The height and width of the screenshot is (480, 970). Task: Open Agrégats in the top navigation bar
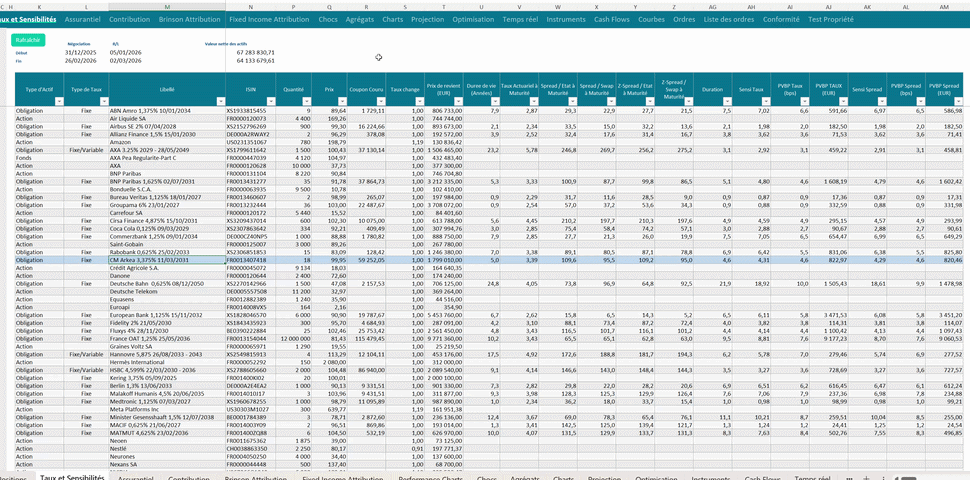(x=360, y=19)
